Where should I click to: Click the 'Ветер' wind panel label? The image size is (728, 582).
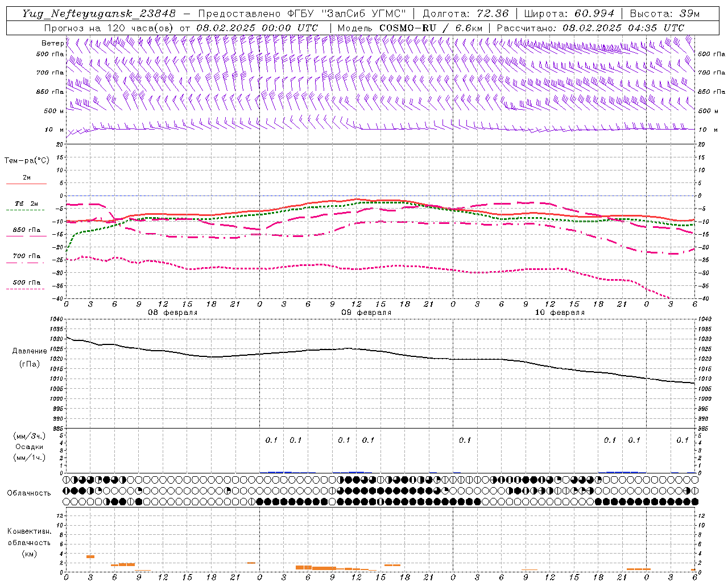coord(52,43)
